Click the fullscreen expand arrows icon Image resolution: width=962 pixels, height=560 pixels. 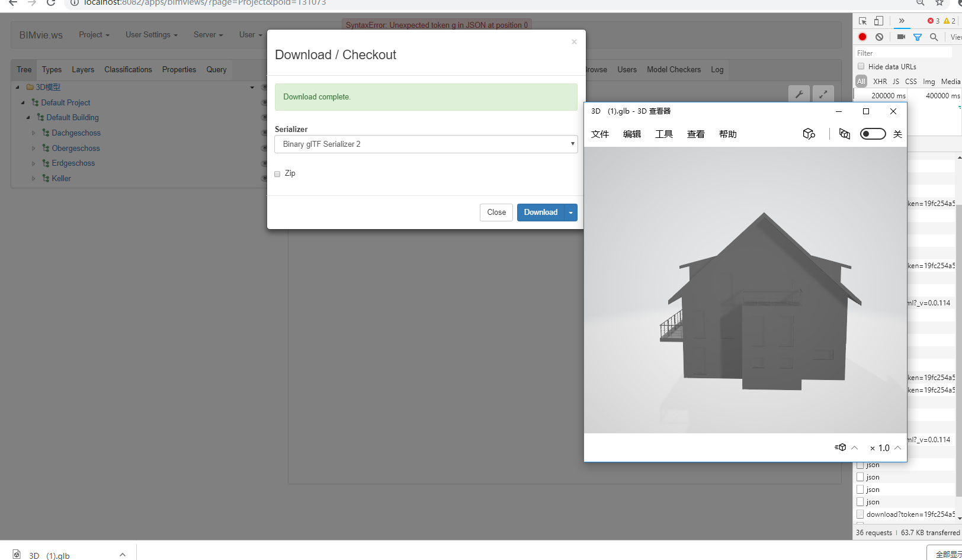(x=823, y=94)
